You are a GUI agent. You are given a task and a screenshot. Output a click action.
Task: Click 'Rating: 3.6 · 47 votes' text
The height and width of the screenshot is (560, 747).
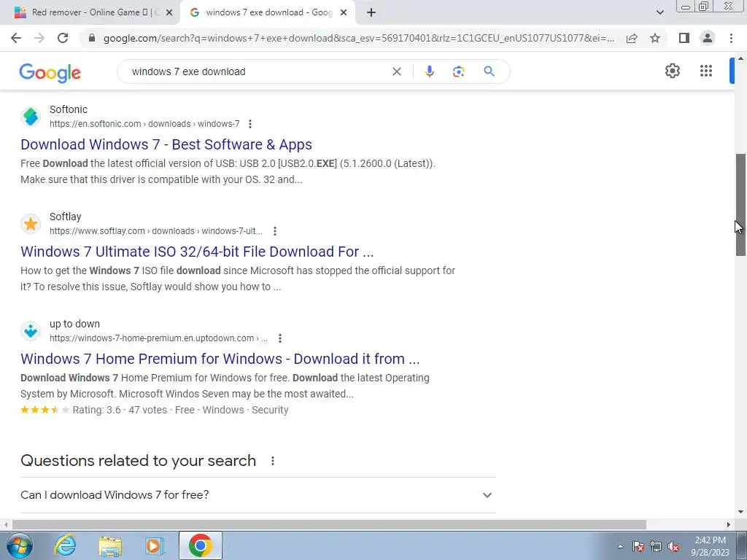tap(120, 410)
